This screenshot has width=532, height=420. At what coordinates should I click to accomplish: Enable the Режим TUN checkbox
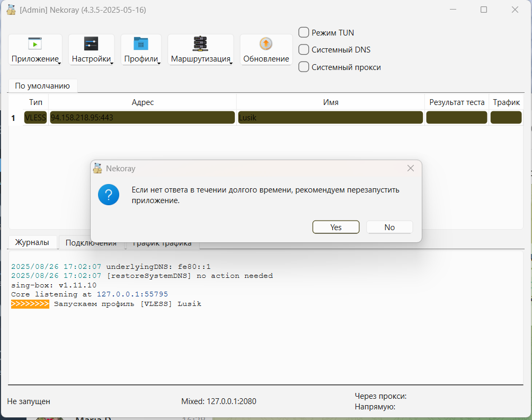point(304,32)
